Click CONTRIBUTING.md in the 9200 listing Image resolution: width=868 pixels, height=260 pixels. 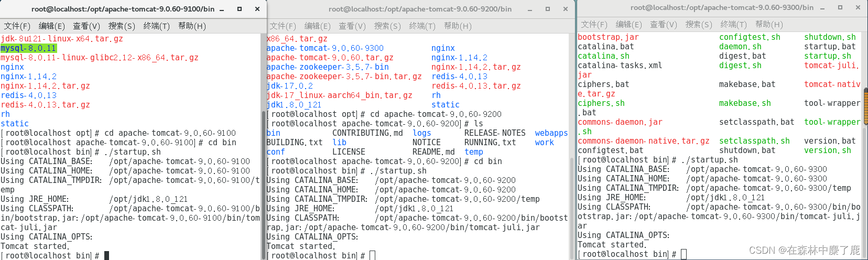pos(367,133)
